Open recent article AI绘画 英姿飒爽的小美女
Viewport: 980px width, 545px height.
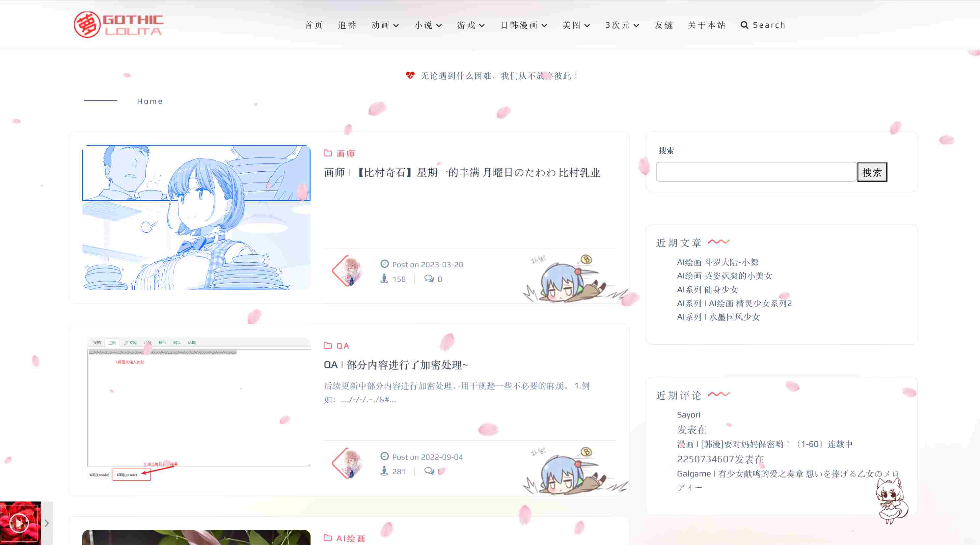point(724,276)
